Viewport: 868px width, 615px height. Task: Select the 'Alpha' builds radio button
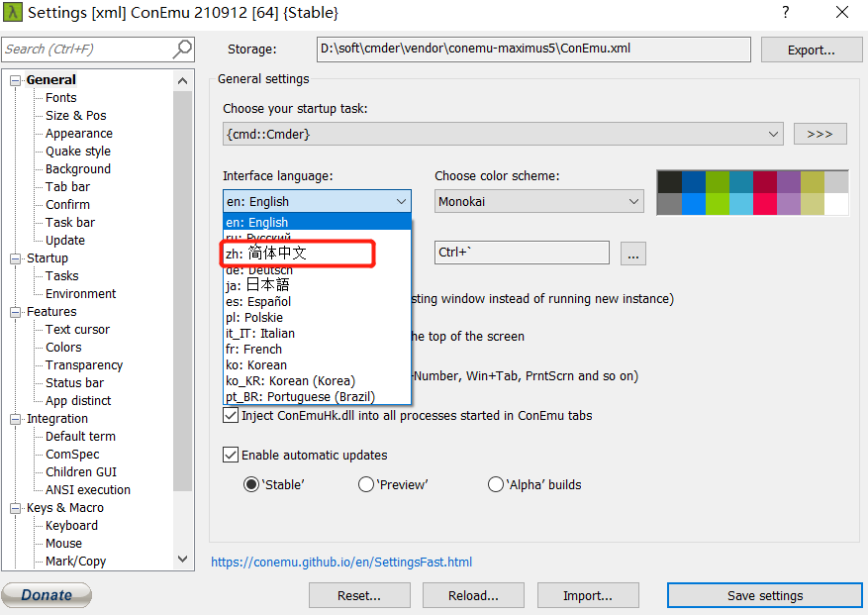[x=496, y=485]
